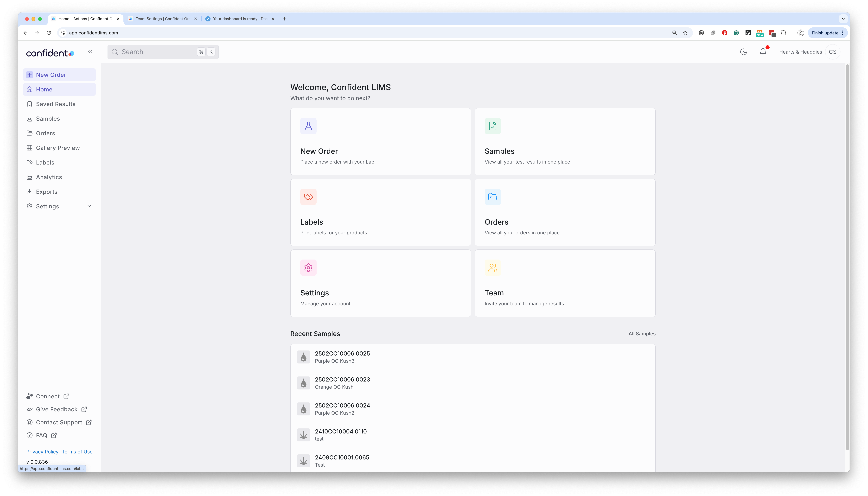The height and width of the screenshot is (496, 868).
Task: Open the Samples document-check icon card
Action: point(493,126)
